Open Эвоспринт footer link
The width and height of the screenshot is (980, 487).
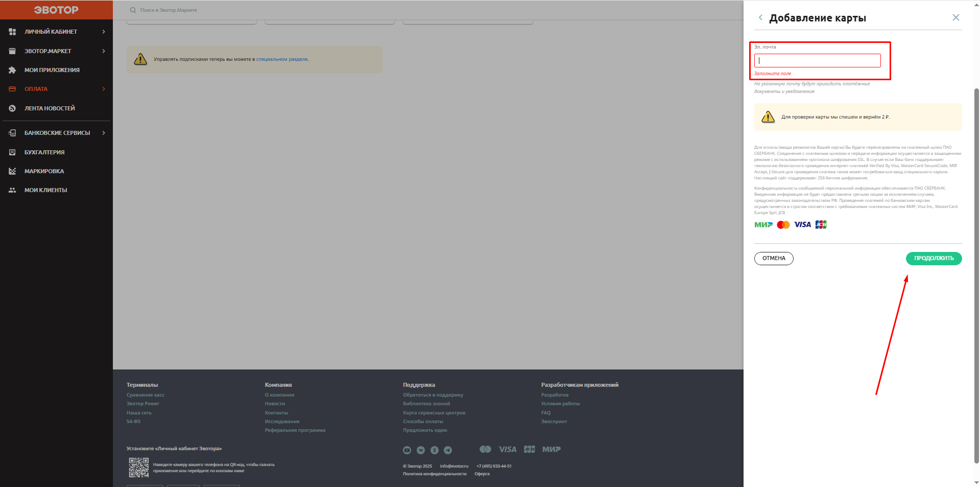tap(554, 422)
